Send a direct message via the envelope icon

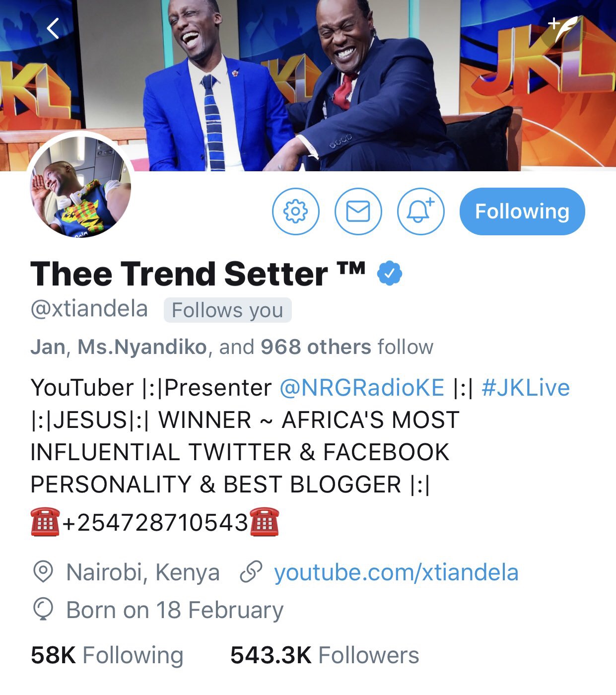tap(358, 211)
